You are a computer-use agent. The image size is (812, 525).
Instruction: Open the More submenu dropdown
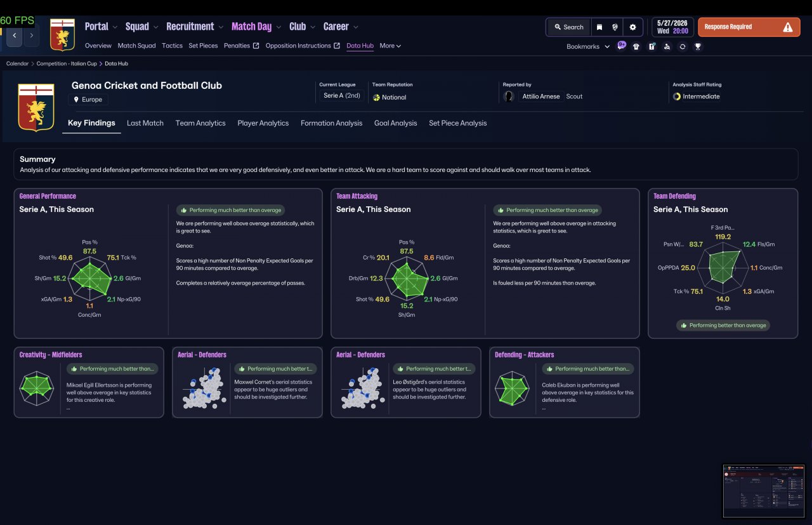390,46
